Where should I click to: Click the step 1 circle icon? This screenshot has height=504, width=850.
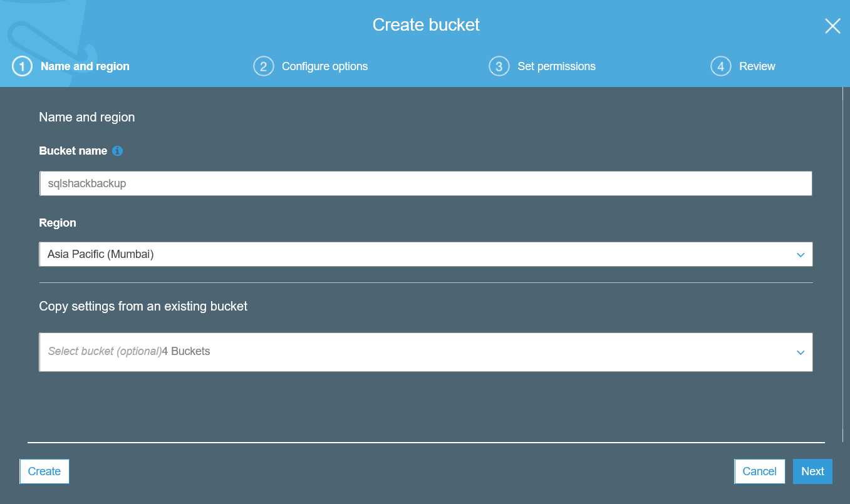tap(21, 66)
